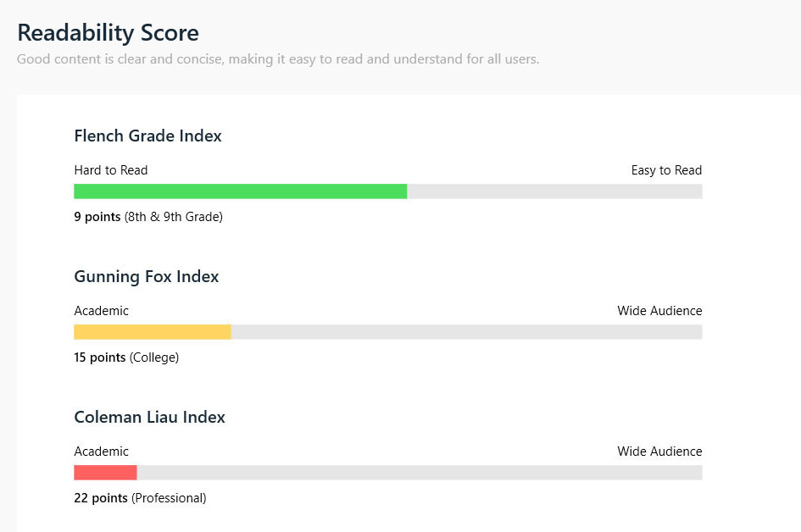
Task: Click the Flench Grade Index heading
Action: pos(147,136)
